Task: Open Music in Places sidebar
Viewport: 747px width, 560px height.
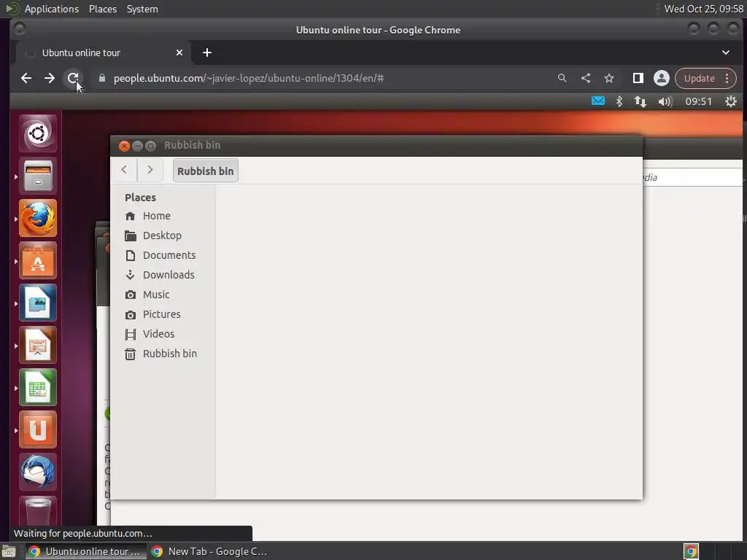Action: pos(163,295)
